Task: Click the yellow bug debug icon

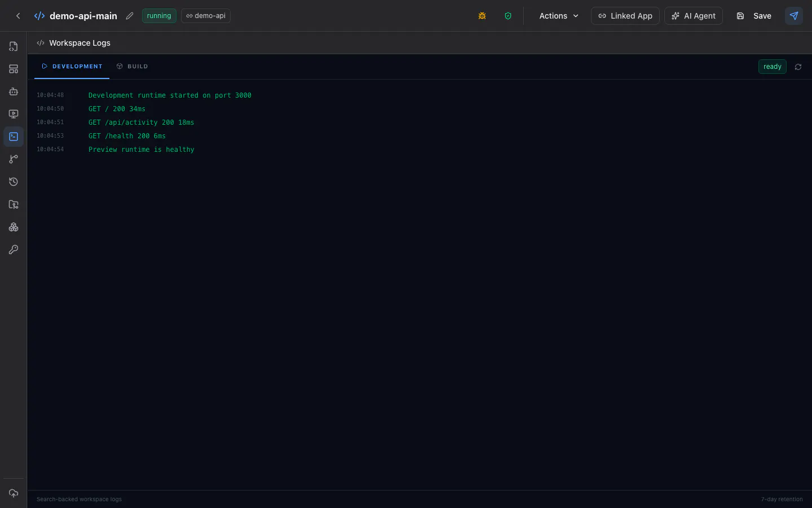Action: coord(482,16)
